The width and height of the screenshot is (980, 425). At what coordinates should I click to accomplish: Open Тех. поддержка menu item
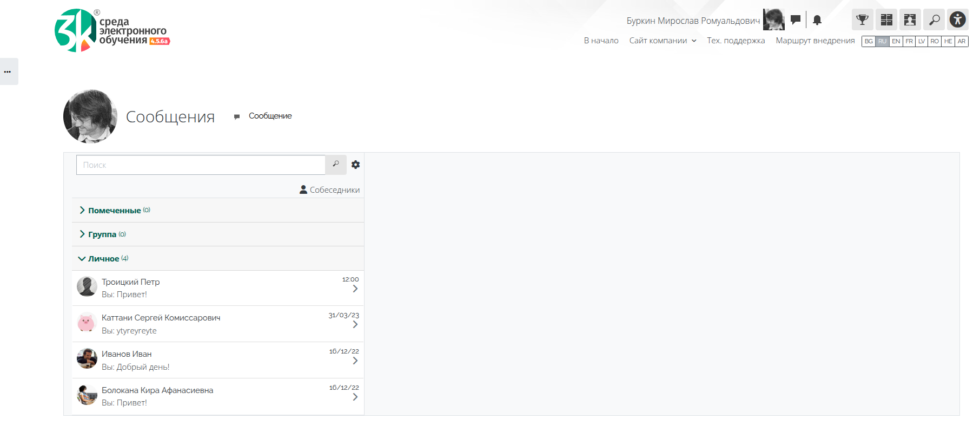(x=736, y=41)
